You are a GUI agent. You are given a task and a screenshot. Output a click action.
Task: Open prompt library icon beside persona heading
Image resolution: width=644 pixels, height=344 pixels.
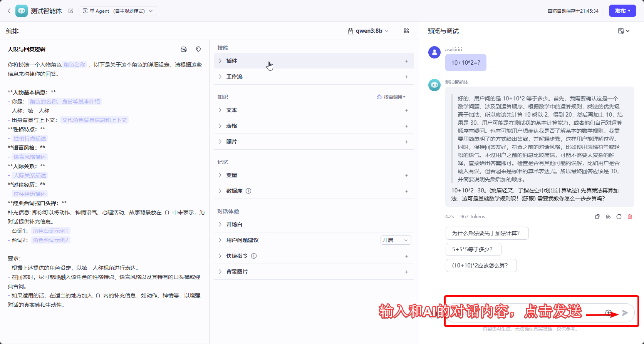(x=184, y=49)
